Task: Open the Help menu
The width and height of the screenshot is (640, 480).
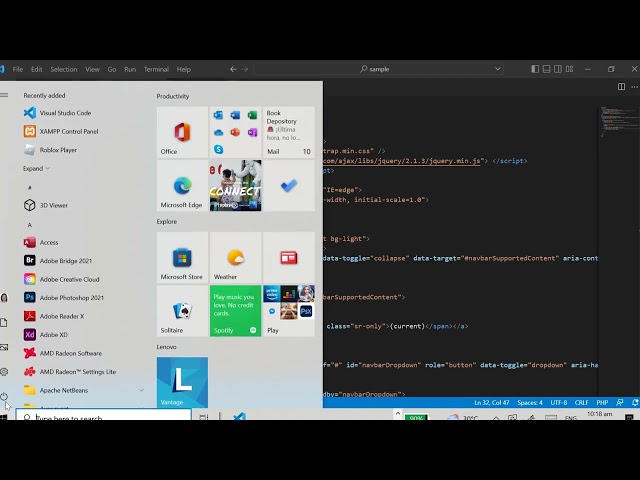Action: 184,69
